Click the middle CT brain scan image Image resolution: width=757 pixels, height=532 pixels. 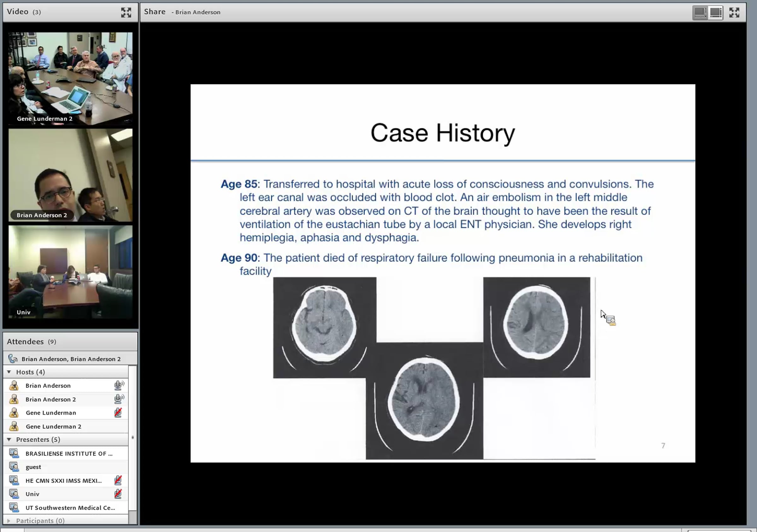pos(424,401)
